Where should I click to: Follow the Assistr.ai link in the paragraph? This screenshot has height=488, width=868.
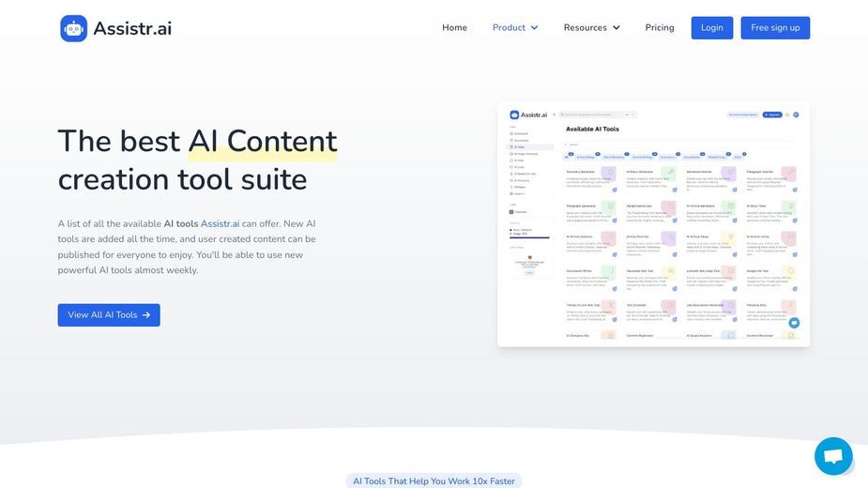[x=220, y=223]
